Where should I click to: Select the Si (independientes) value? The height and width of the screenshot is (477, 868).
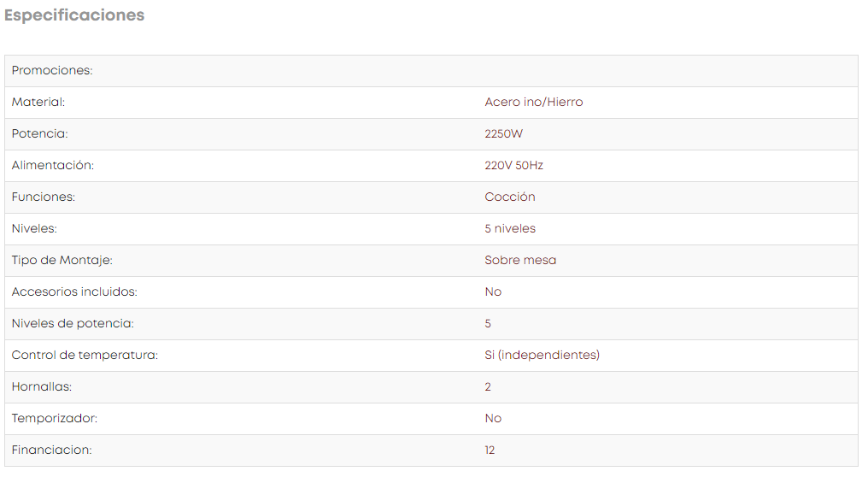tap(542, 355)
